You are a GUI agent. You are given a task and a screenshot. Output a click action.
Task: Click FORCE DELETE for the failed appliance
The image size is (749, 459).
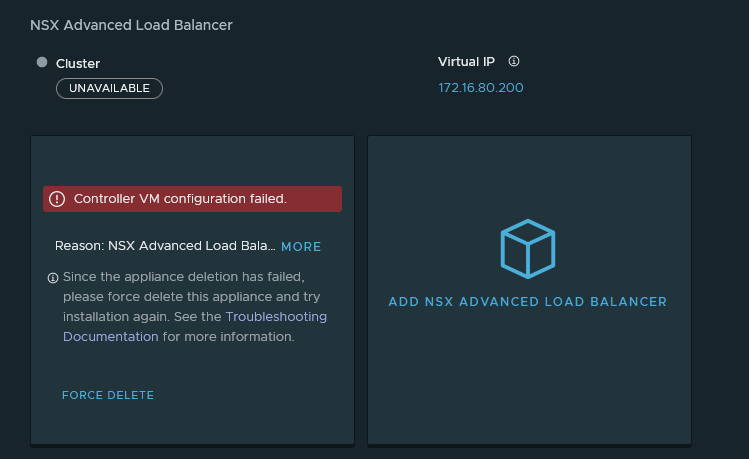[x=108, y=395]
